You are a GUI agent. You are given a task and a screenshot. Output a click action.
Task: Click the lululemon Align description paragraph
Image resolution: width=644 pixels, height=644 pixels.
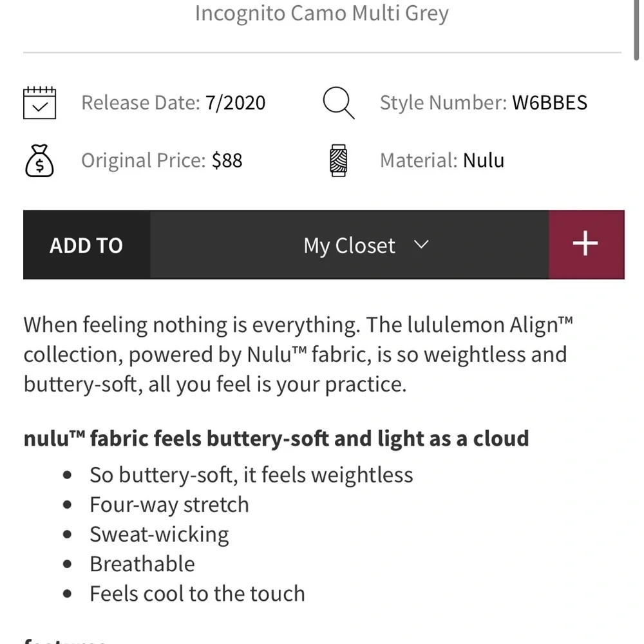[298, 354]
